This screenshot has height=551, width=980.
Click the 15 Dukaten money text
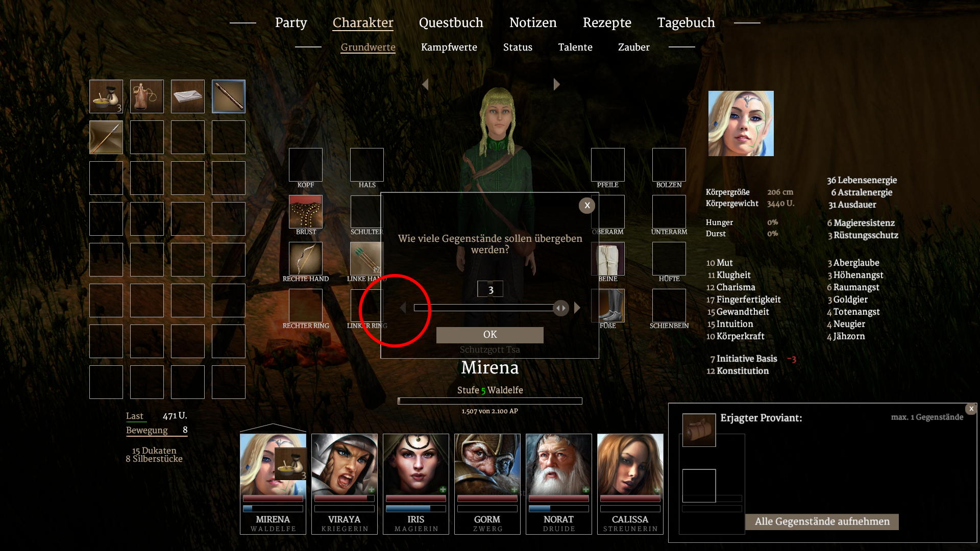(x=154, y=450)
